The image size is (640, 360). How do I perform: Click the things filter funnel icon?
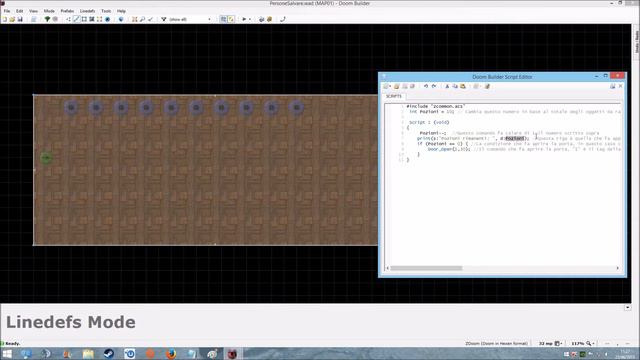(164, 19)
